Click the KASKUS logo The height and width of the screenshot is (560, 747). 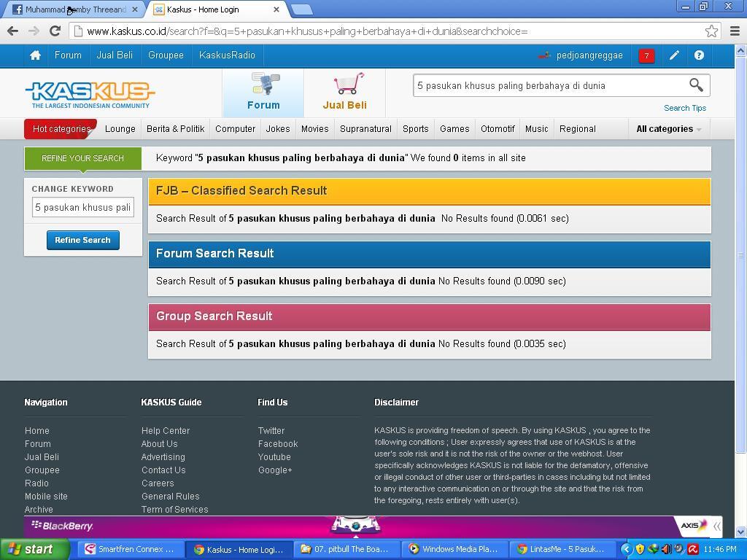pyautogui.click(x=90, y=94)
